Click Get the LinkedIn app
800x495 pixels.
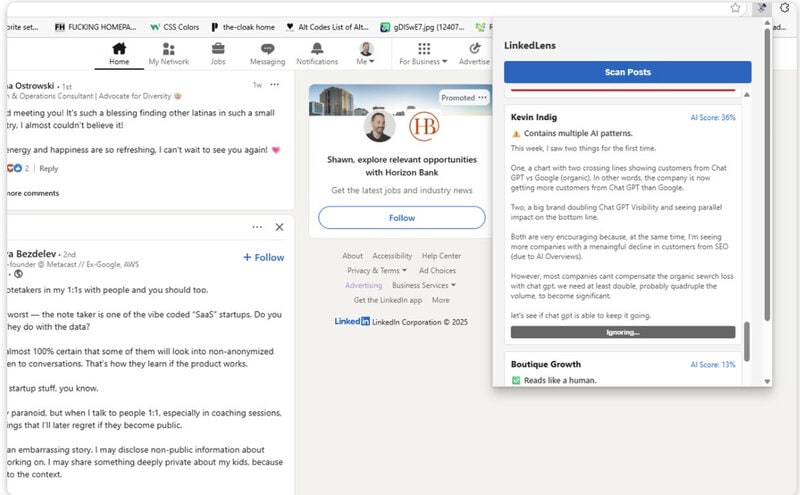(x=388, y=300)
